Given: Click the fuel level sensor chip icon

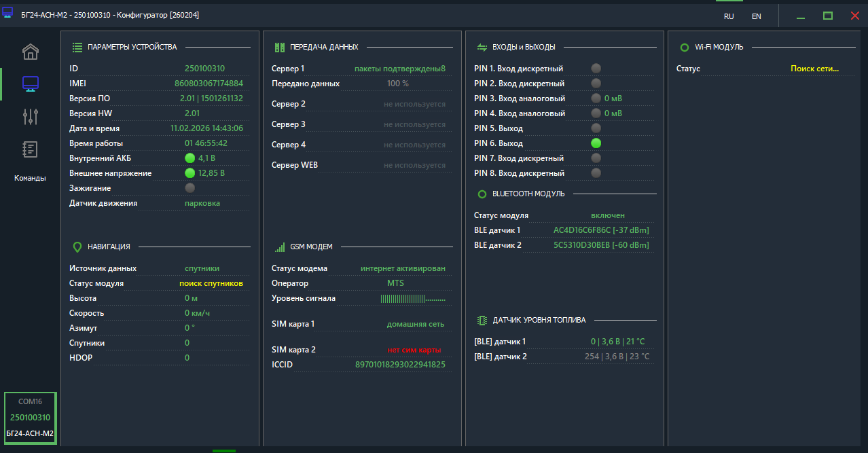Looking at the screenshot, I should (482, 320).
